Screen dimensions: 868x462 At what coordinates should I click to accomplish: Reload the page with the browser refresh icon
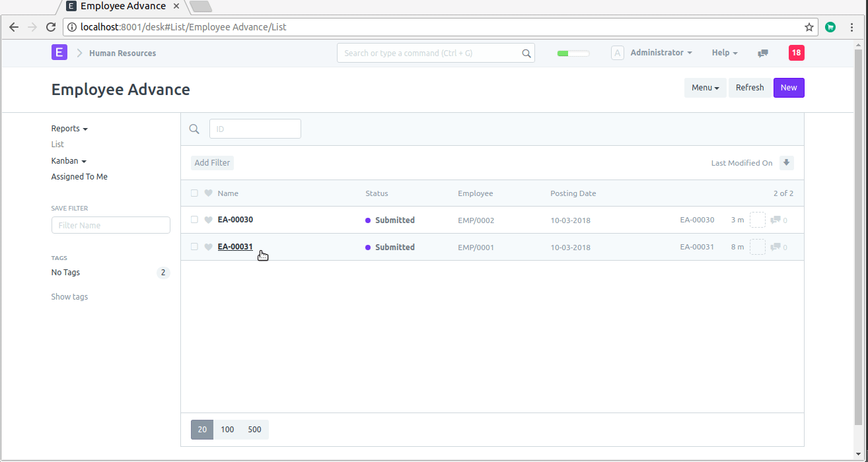click(x=51, y=27)
